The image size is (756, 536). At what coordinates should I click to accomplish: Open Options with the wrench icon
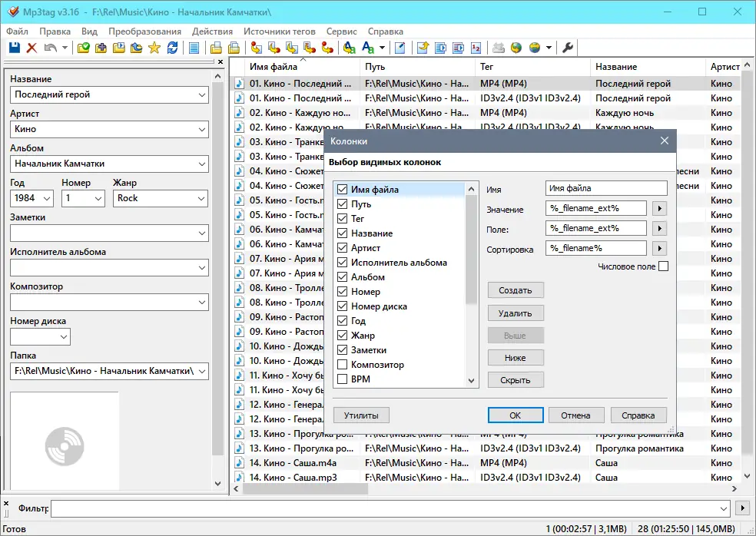pos(568,48)
